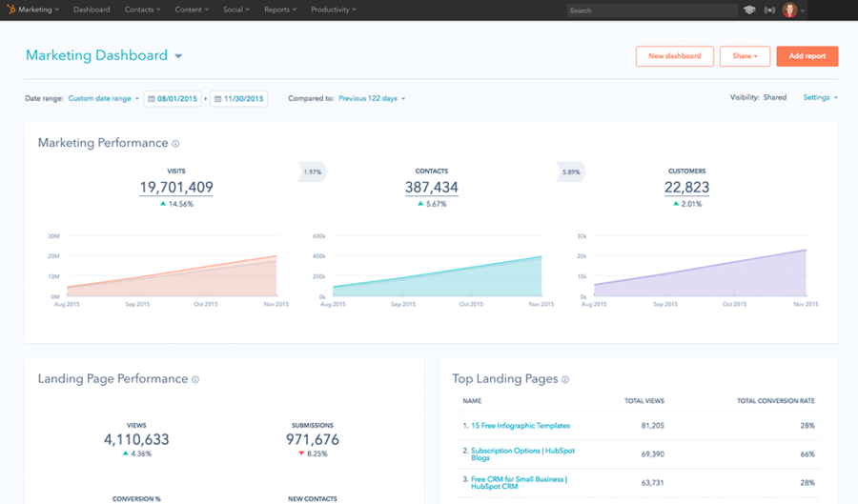Click the Top Landing Pages info icon
The image size is (858, 504).
pyautogui.click(x=565, y=379)
